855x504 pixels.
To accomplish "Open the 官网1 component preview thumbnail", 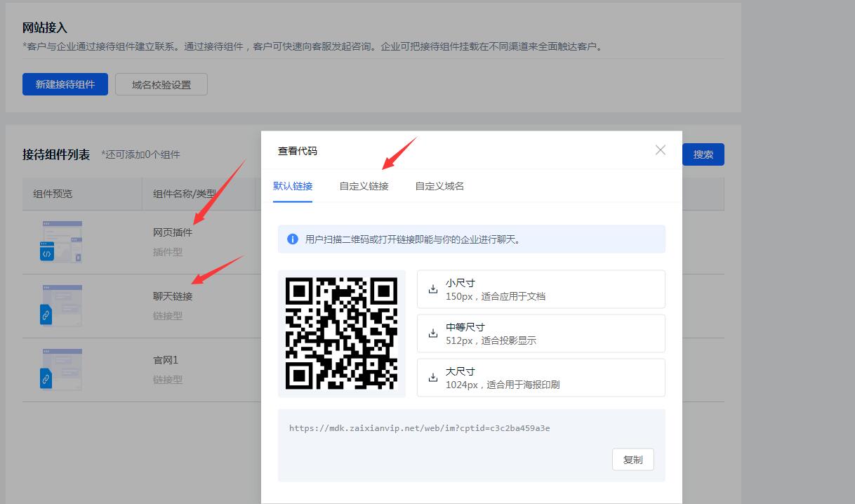I will click(x=61, y=369).
